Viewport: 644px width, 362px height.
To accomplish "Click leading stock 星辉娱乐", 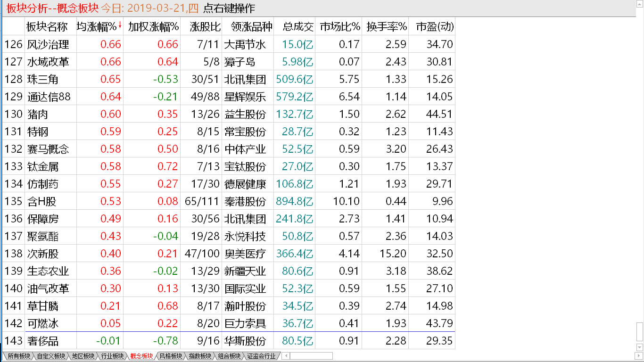I will point(245,97).
